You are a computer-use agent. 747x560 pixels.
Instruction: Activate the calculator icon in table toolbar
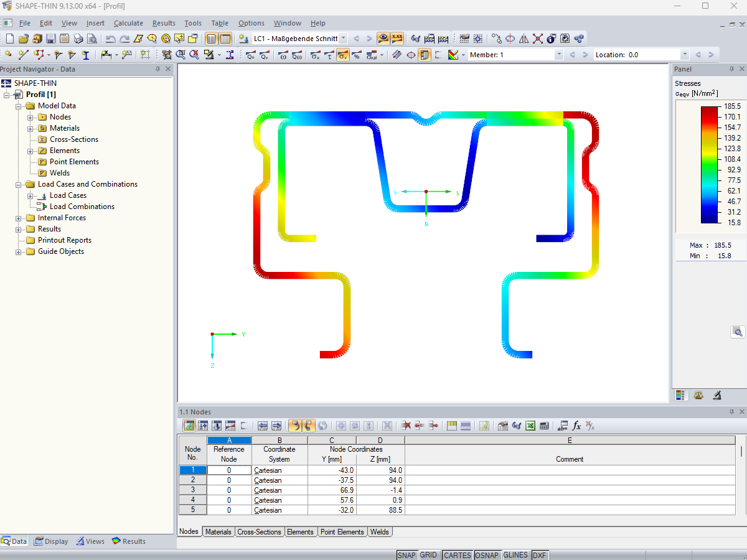pyautogui.click(x=544, y=426)
